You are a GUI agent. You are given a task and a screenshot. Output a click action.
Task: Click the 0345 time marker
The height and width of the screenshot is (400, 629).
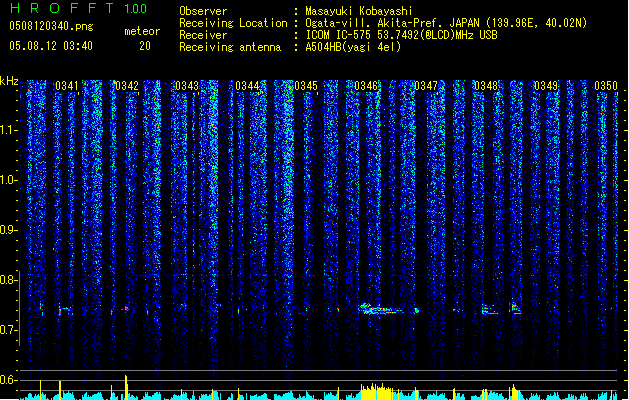pyautogui.click(x=306, y=86)
